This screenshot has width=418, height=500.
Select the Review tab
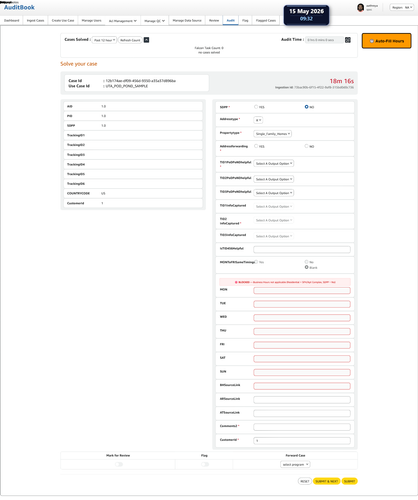[x=214, y=20]
